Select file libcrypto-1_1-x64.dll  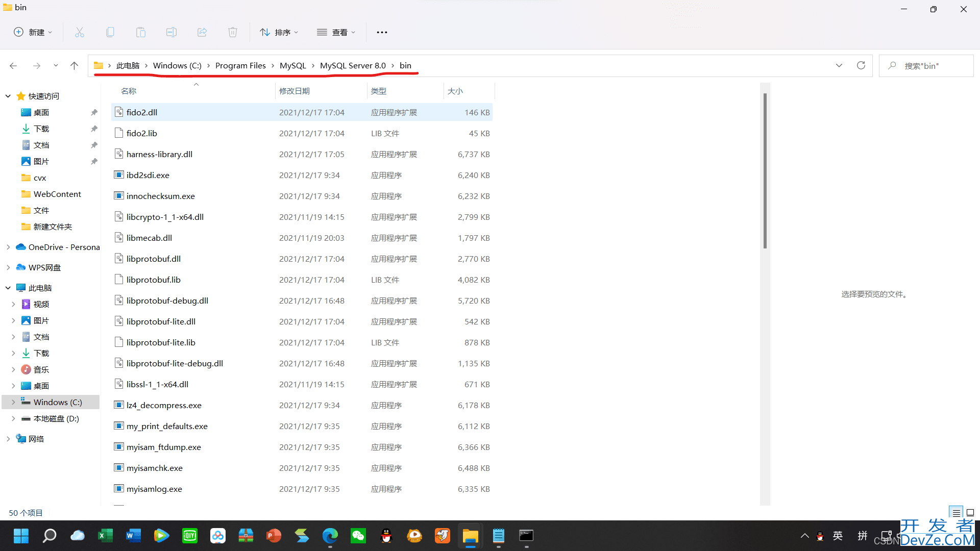[302, 217]
